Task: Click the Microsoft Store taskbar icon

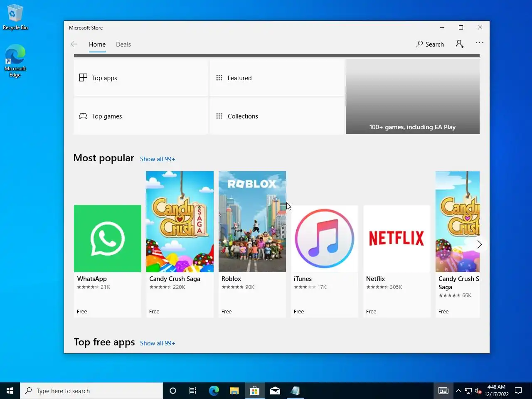Action: click(254, 391)
